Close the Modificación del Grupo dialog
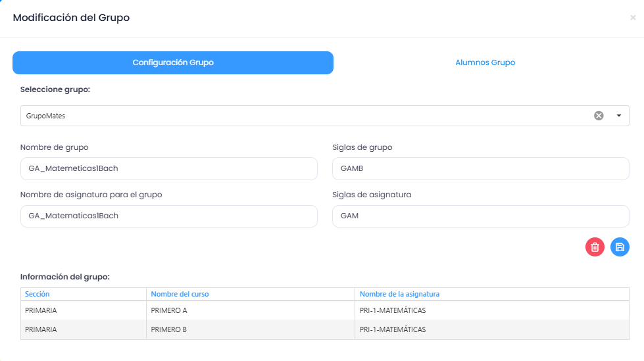This screenshot has height=361, width=644. coord(633,18)
